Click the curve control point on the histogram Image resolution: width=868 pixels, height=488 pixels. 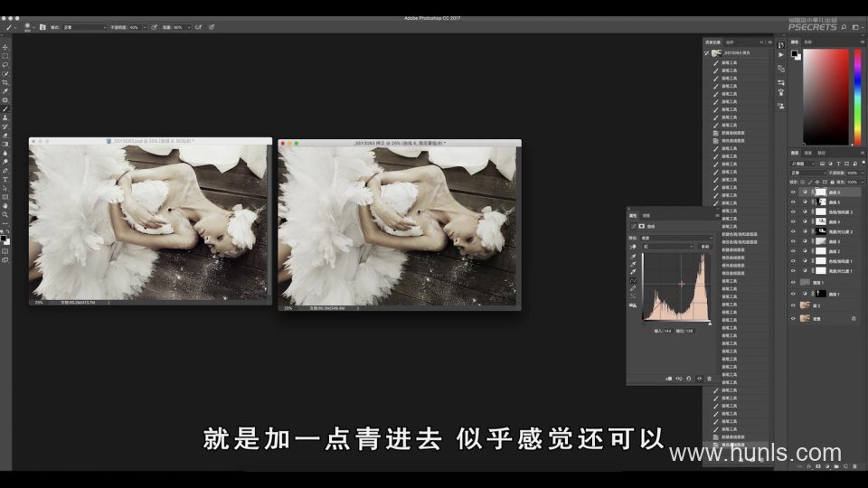coord(682,284)
